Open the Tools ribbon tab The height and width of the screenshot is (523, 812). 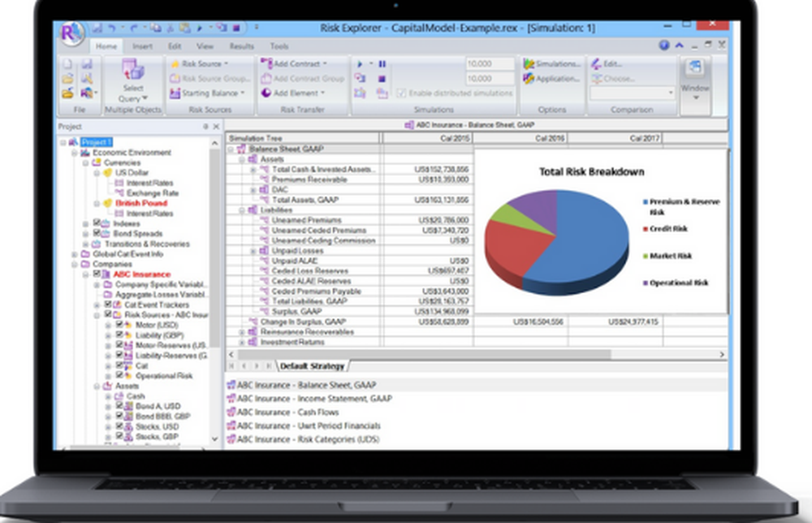(x=279, y=46)
